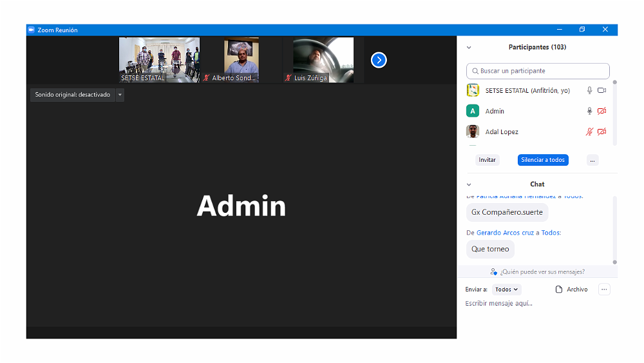The height and width of the screenshot is (363, 644).
Task: Collapse the Chat panel chevron
Action: click(469, 184)
